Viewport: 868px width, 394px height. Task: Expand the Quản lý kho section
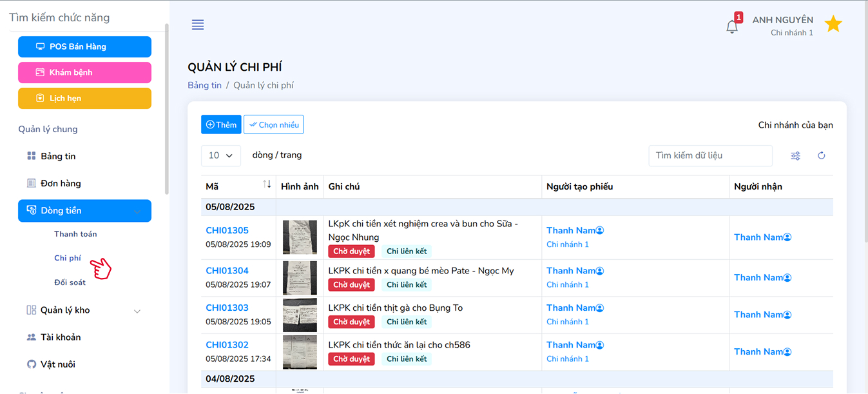click(x=137, y=310)
